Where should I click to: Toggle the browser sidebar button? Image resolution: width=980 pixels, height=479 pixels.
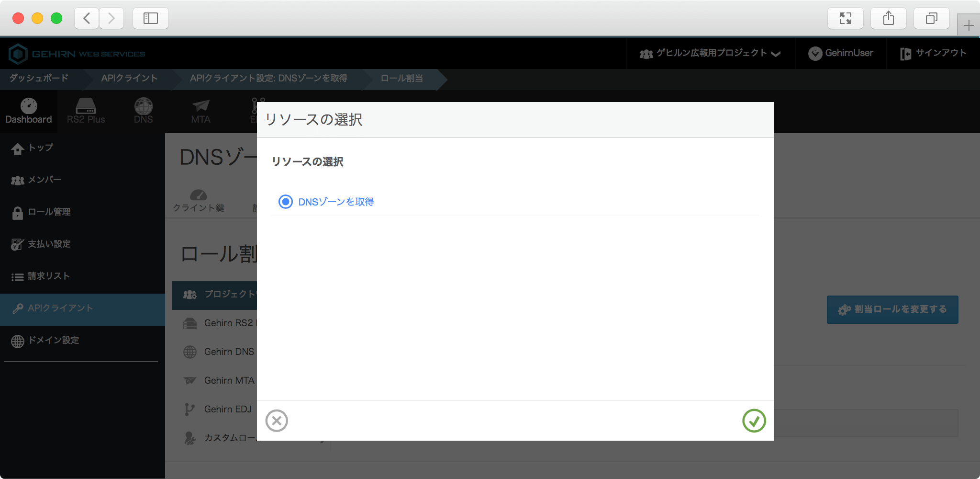pos(150,18)
